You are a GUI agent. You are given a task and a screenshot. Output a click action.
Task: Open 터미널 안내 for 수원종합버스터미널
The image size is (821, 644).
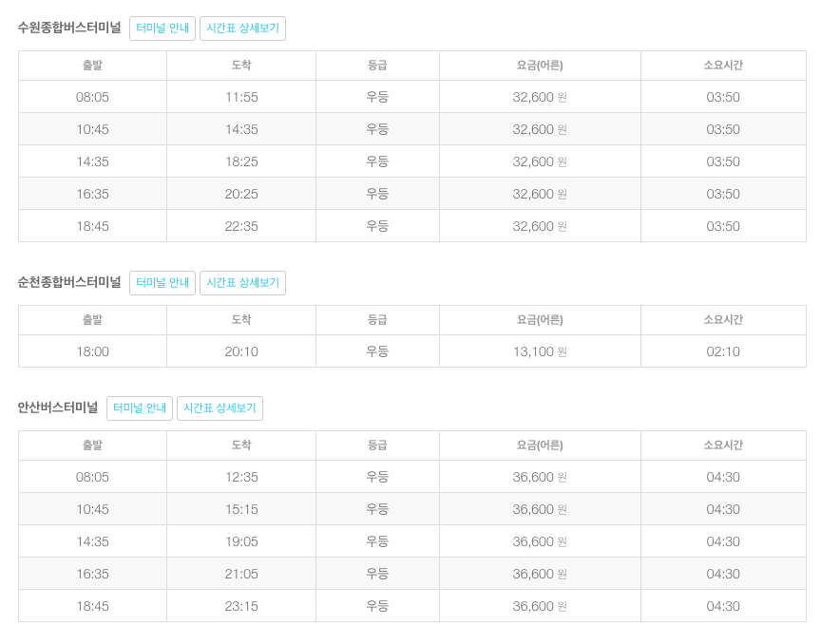pyautogui.click(x=162, y=28)
